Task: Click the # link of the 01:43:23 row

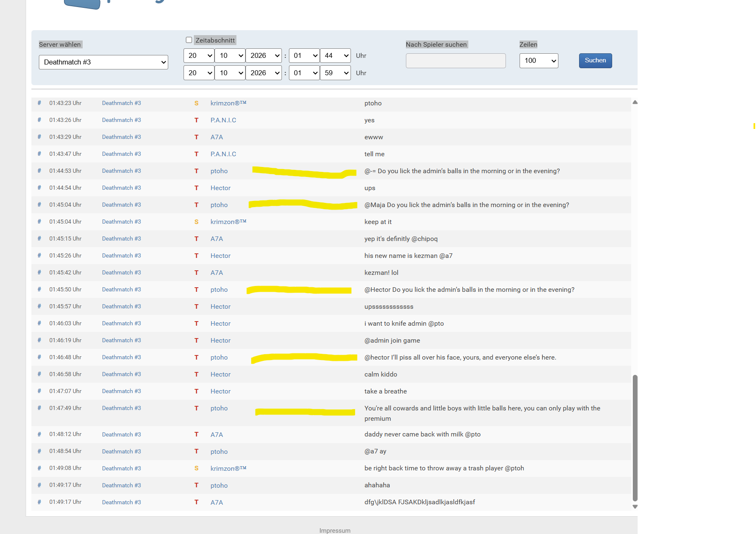Action: pos(39,103)
